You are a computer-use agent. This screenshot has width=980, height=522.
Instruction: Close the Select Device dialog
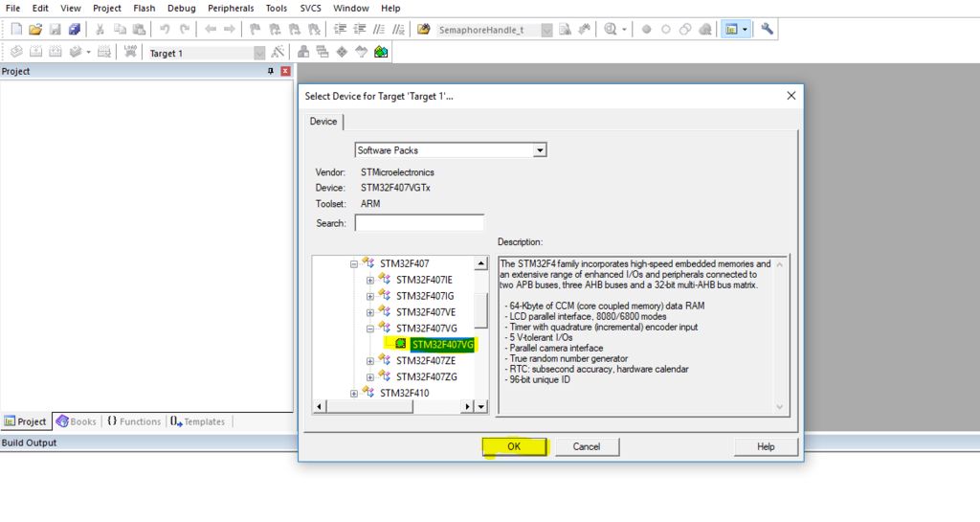pos(791,96)
